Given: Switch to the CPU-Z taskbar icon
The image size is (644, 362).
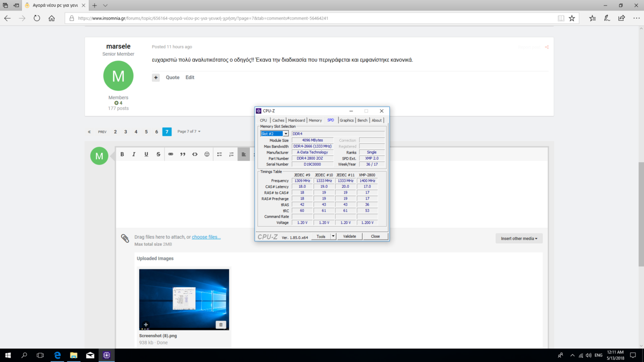Looking at the screenshot, I should (107, 355).
